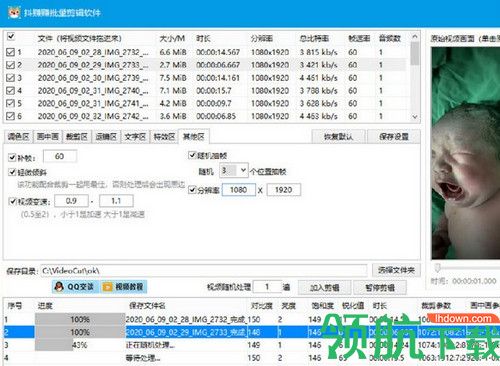Click the 暂停剪辑 button
This screenshot has height=366, width=500.
[x=380, y=287]
